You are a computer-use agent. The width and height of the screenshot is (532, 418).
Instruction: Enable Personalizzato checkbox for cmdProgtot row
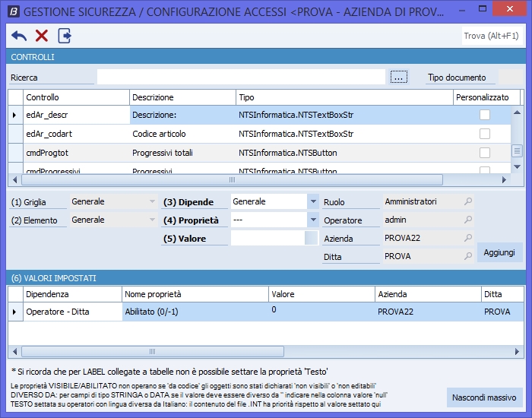coord(484,153)
